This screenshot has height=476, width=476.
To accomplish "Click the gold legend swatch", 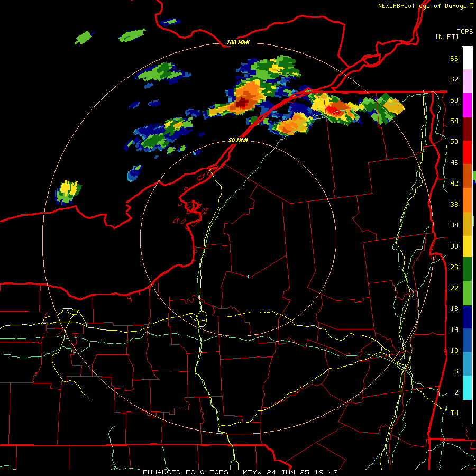I will (467, 223).
